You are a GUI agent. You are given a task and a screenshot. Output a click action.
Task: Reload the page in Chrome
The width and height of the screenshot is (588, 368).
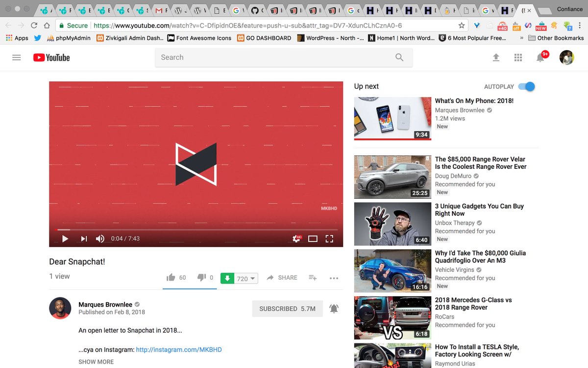click(34, 26)
